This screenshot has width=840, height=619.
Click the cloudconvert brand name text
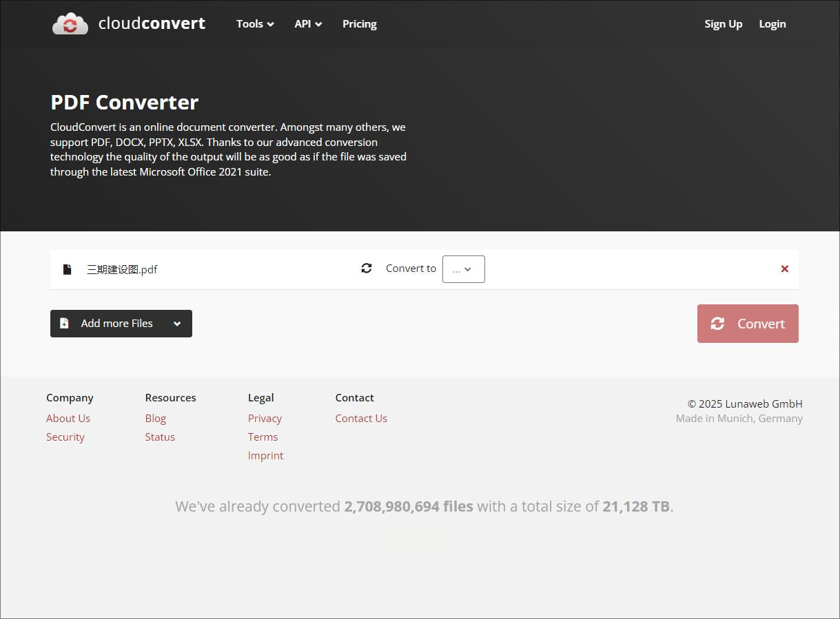152,23
